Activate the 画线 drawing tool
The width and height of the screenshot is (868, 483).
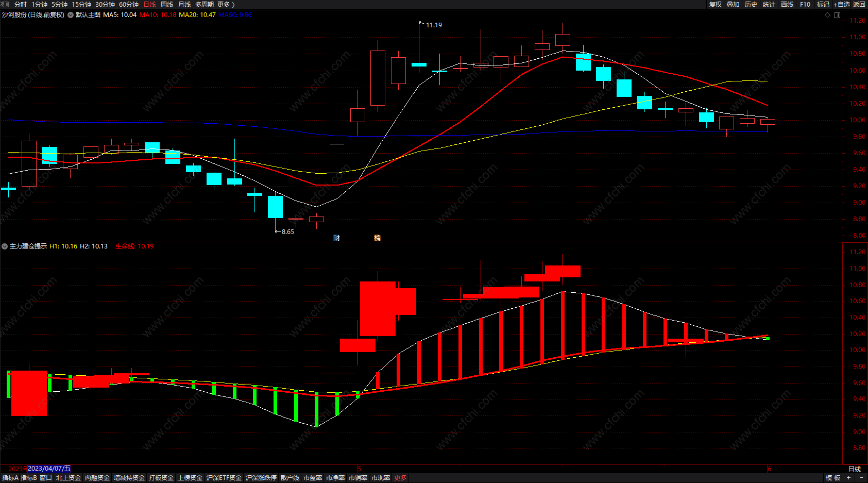coord(787,4)
